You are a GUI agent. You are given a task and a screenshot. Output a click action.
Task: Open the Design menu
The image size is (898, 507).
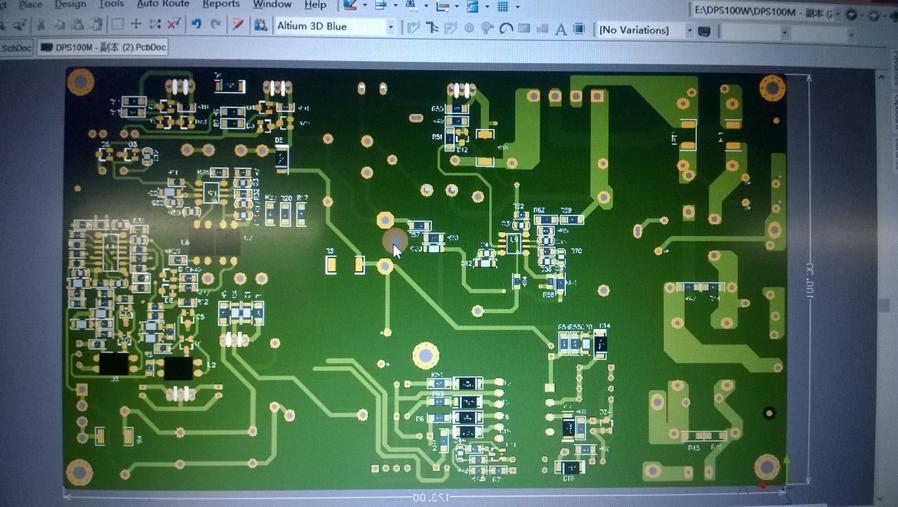pos(70,4)
